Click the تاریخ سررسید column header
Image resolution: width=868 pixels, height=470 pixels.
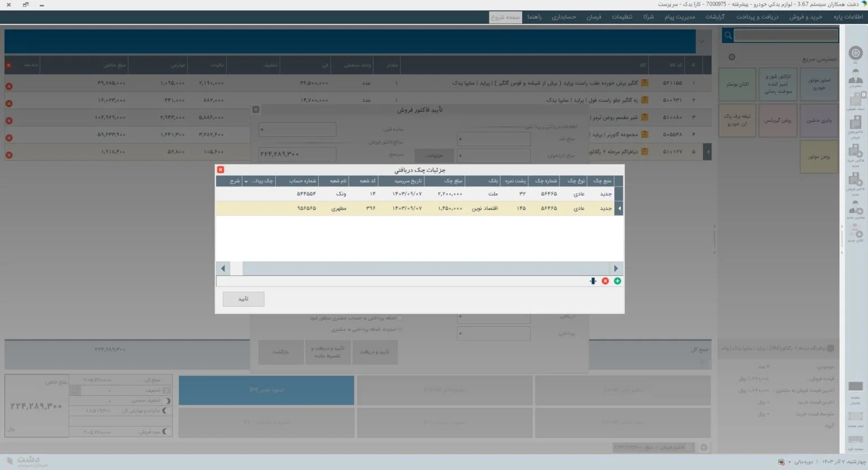point(401,181)
